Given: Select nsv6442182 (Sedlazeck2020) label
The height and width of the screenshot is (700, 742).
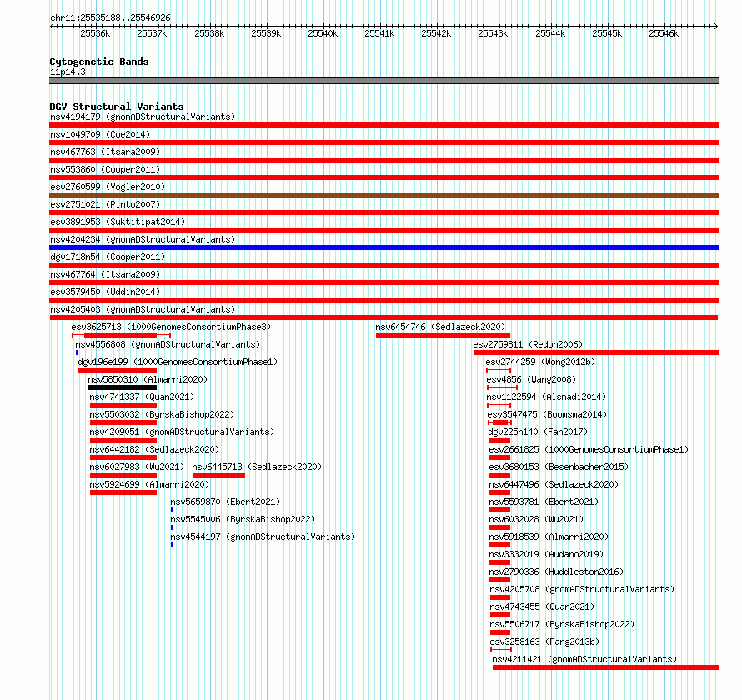Looking at the screenshot, I should pos(154,449).
